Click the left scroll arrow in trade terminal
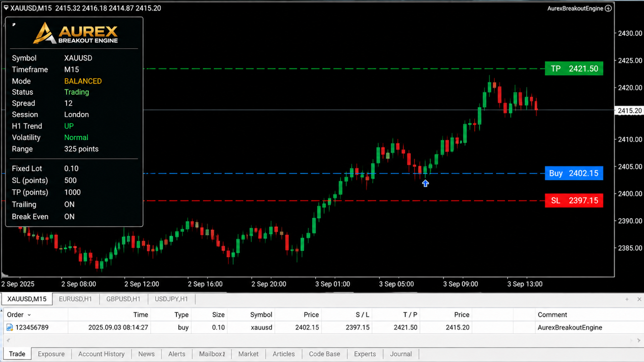Screen dimensions: 644x362 (x=8, y=340)
